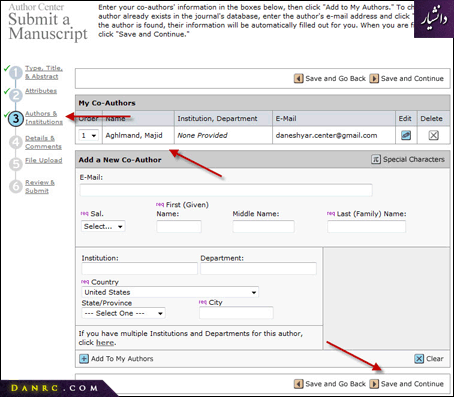Screen dimensions: 454x397
Task: Open the Country dropdown showing United States
Action: click(x=170, y=292)
